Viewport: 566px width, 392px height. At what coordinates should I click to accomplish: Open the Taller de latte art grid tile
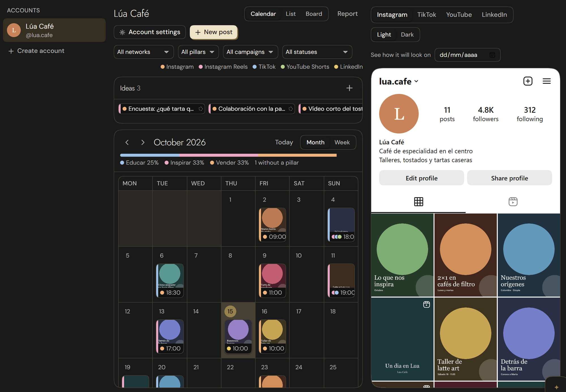(x=465, y=339)
